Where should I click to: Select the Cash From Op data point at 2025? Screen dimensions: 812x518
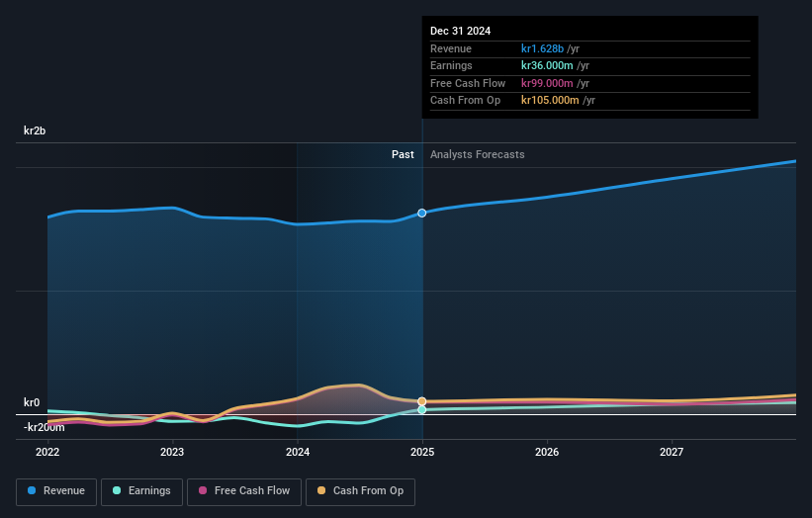pyautogui.click(x=422, y=401)
